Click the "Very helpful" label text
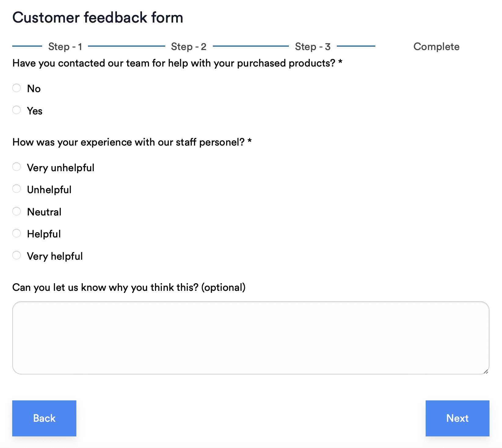 coord(55,256)
